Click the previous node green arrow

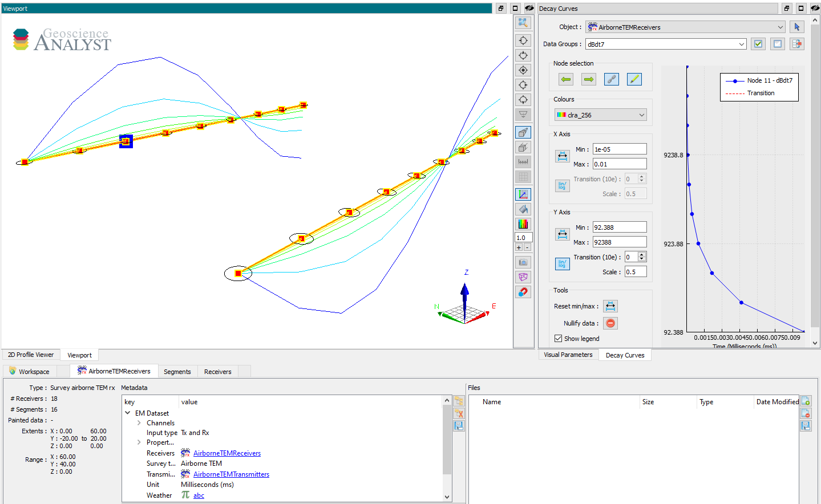[566, 79]
